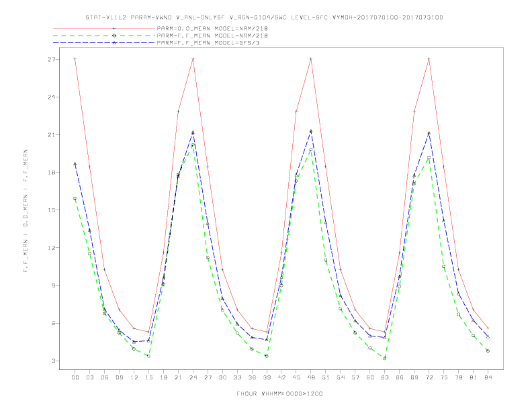The width and height of the screenshot is (532, 411).
Task: Click x-axis forecast hour label 84
Action: click(488, 377)
